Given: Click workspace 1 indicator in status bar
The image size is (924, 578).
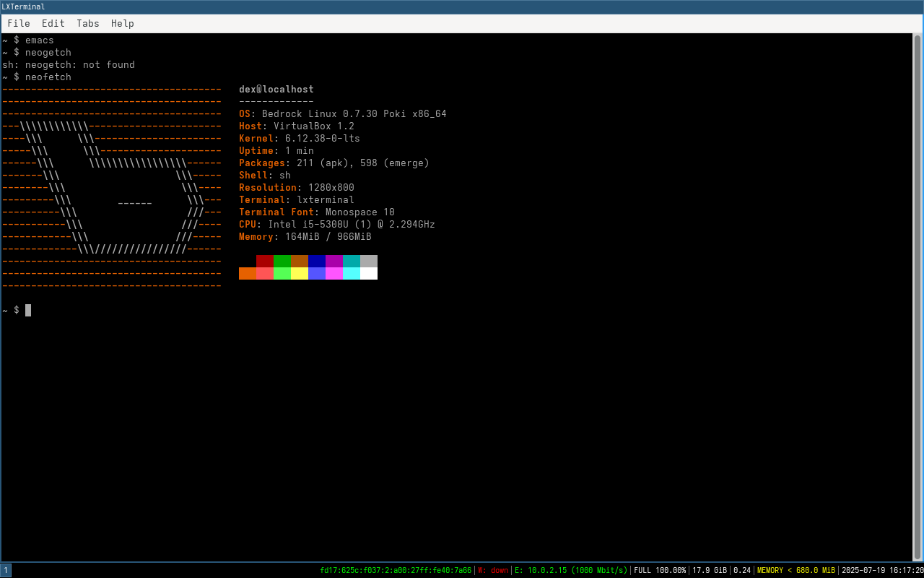Looking at the screenshot, I should [x=6, y=570].
